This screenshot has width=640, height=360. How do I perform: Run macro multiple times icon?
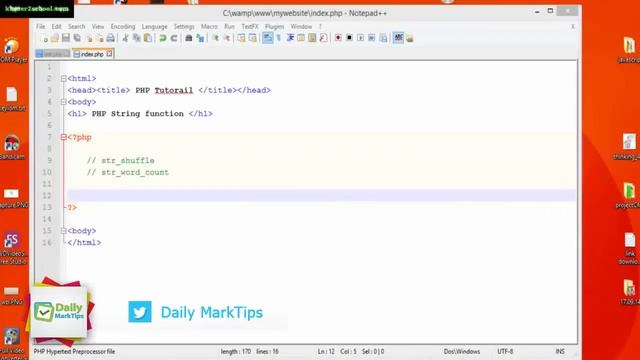(372, 38)
